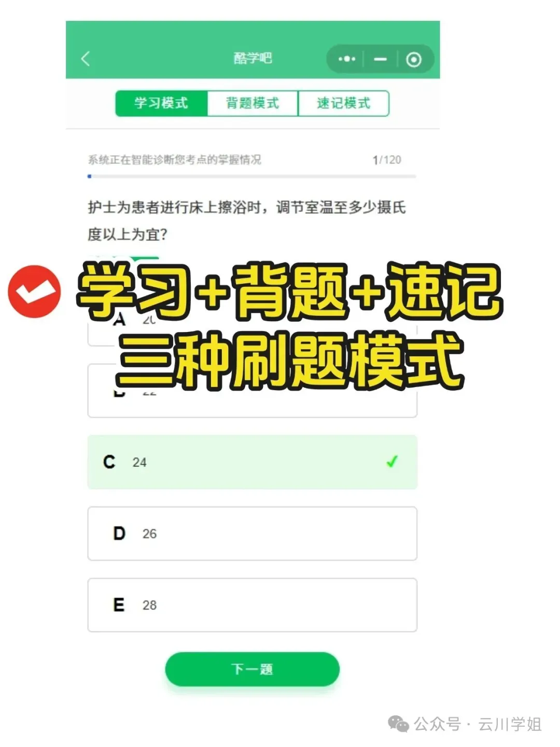Click the 公众号 云川学姐 watermark text
Viewport: 560px width, 747px height.
478,724
